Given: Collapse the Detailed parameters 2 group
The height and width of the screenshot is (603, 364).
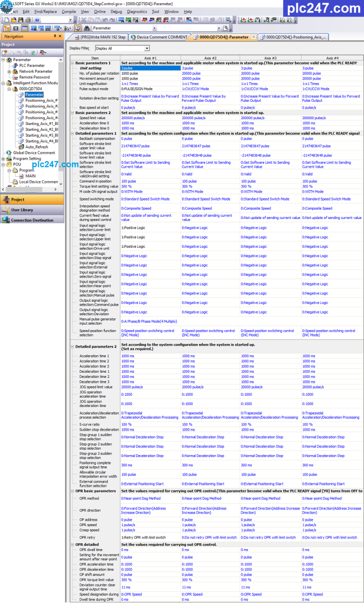Looking at the screenshot, I should pos(72,347).
